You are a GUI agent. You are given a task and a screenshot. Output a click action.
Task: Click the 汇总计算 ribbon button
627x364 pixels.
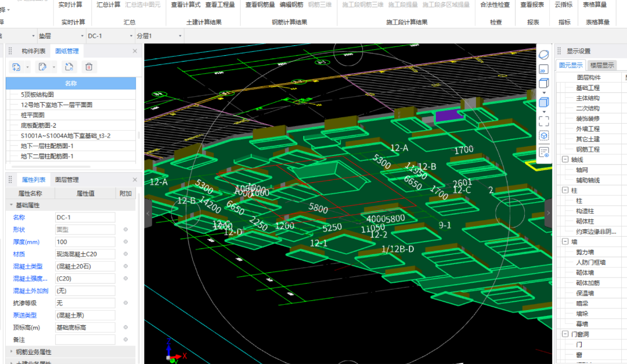pos(109,5)
